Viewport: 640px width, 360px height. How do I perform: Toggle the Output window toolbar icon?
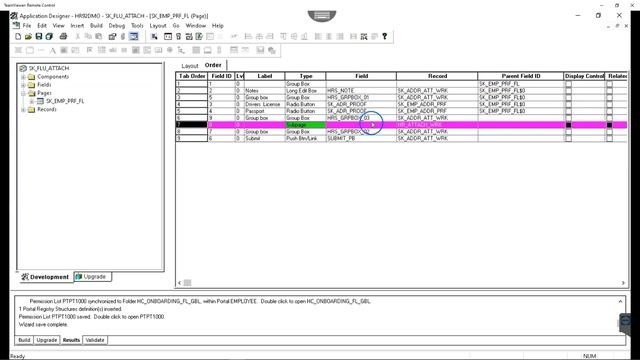pyautogui.click(x=134, y=37)
